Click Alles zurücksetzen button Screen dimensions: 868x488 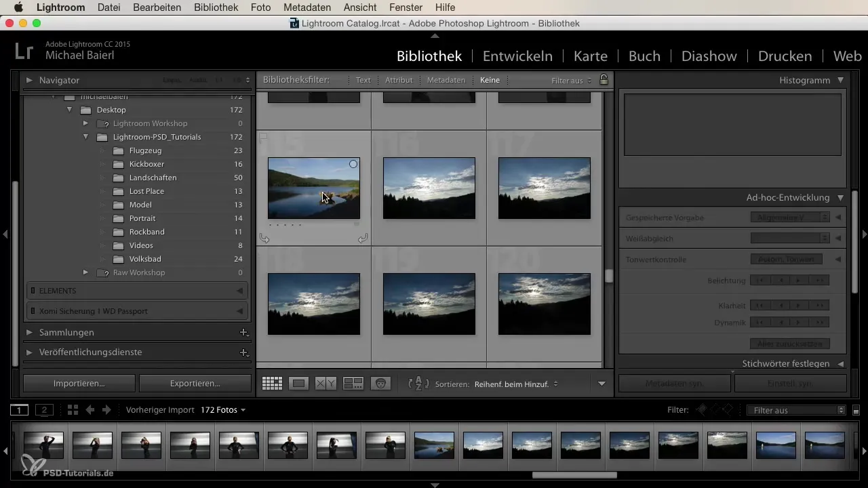coord(790,344)
